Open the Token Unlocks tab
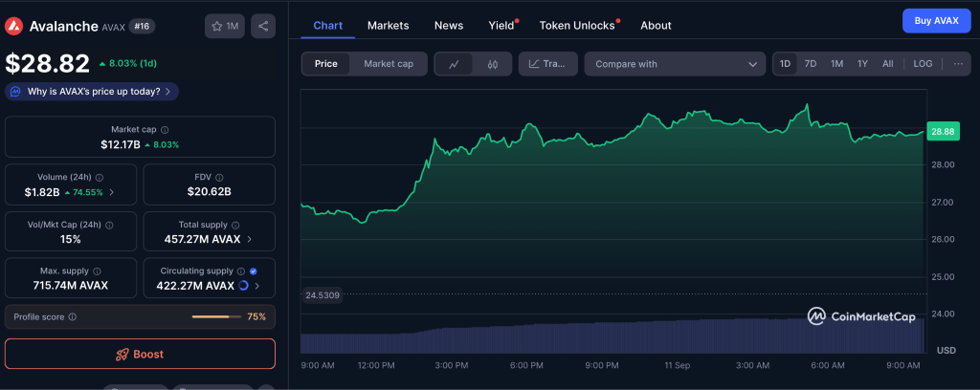The image size is (980, 390). (x=577, y=26)
